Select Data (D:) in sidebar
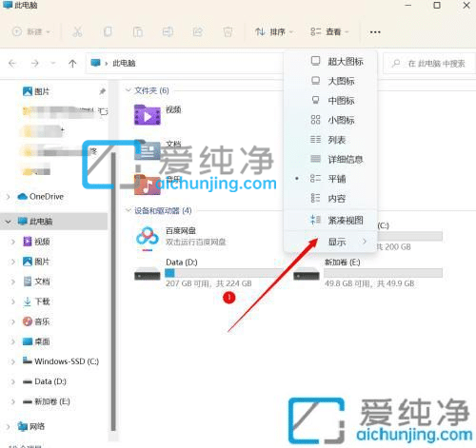This screenshot has width=476, height=448. 45,381
